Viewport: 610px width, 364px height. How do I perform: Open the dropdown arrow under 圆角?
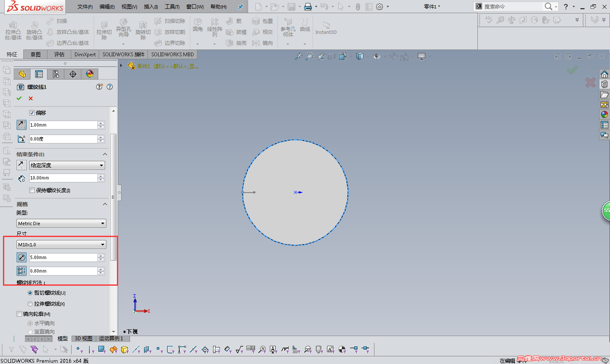197,44
